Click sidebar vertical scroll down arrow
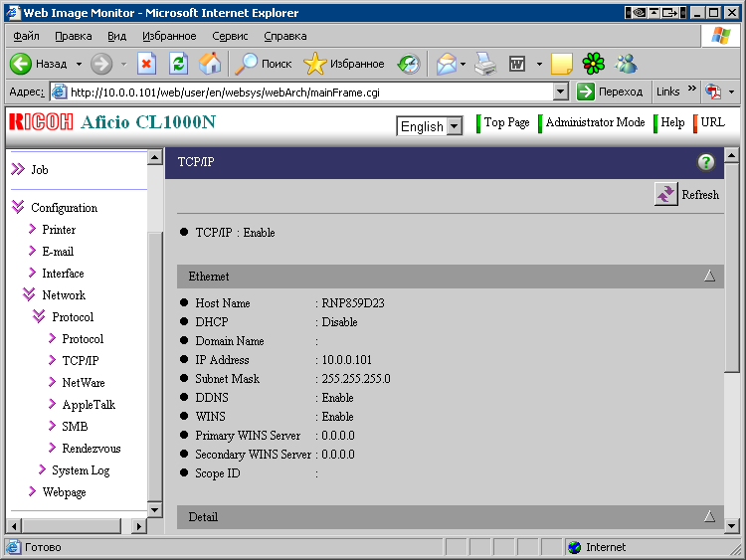The height and width of the screenshot is (560, 746). [154, 509]
